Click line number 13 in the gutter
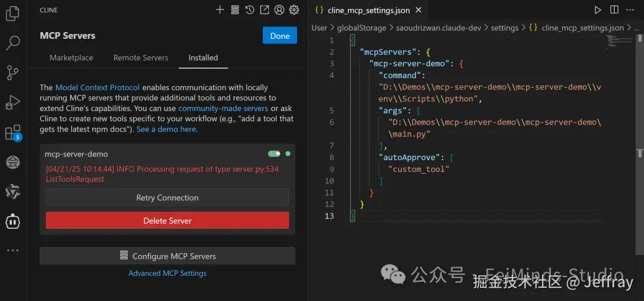Image resolution: width=644 pixels, height=301 pixels. tap(329, 216)
